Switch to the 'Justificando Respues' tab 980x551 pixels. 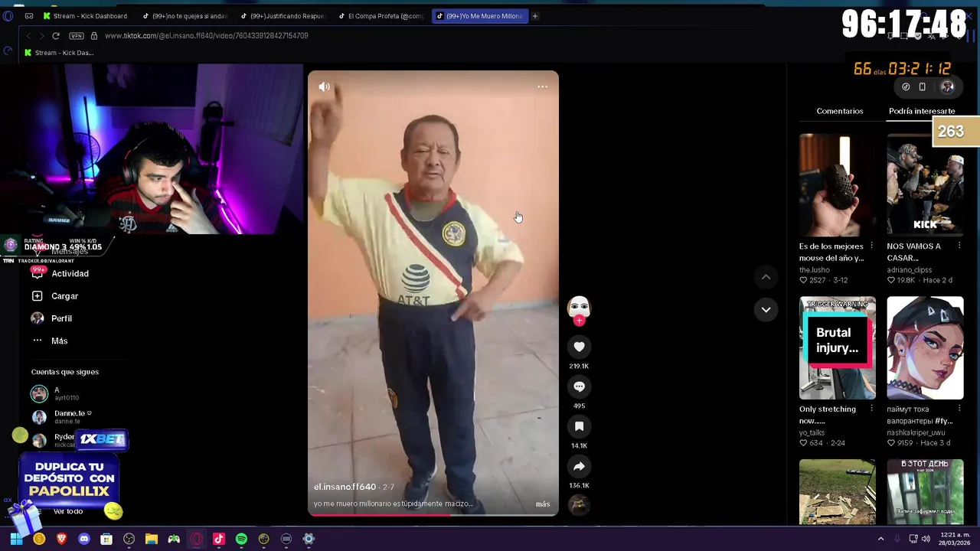coord(283,16)
